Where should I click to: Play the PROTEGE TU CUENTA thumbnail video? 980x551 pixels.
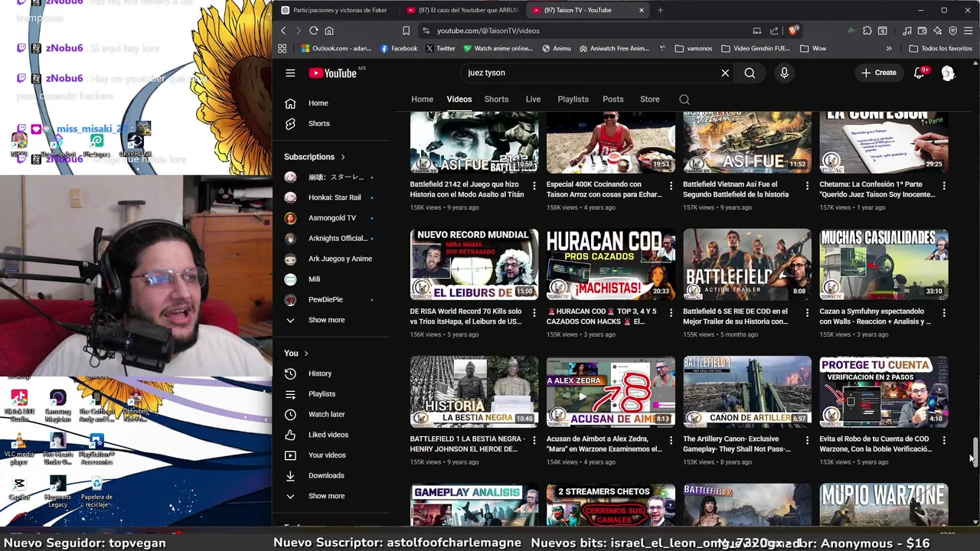[884, 391]
